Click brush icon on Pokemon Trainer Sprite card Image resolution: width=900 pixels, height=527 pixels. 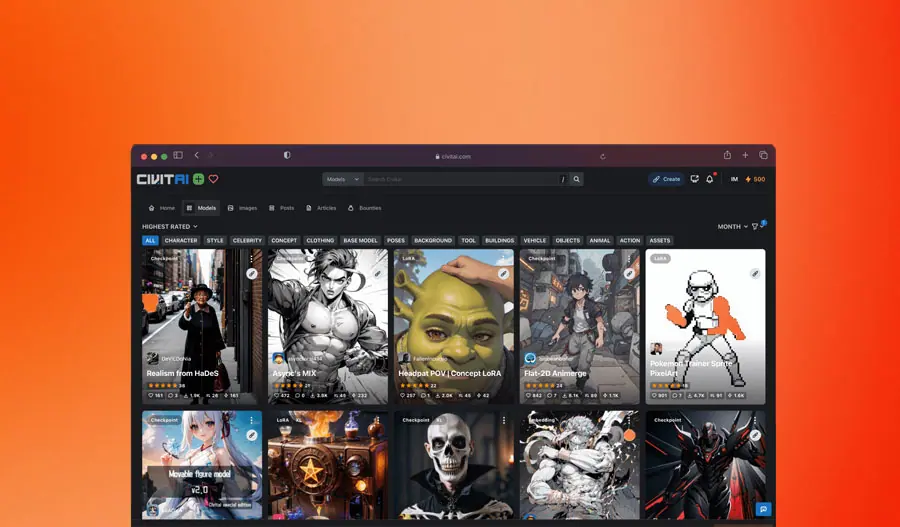coord(755,274)
